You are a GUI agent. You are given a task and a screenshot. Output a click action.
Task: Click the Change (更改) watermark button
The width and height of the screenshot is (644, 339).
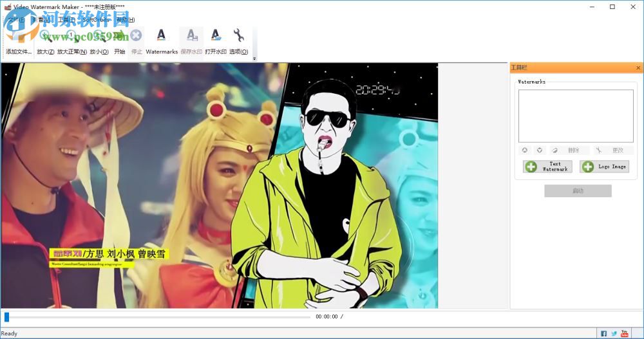[613, 151]
